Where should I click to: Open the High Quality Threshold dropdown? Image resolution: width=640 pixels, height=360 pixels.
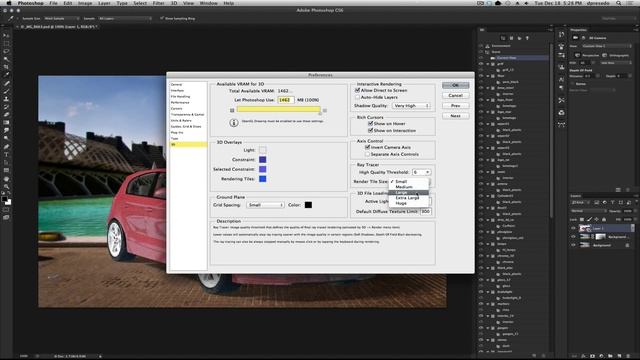tap(421, 172)
